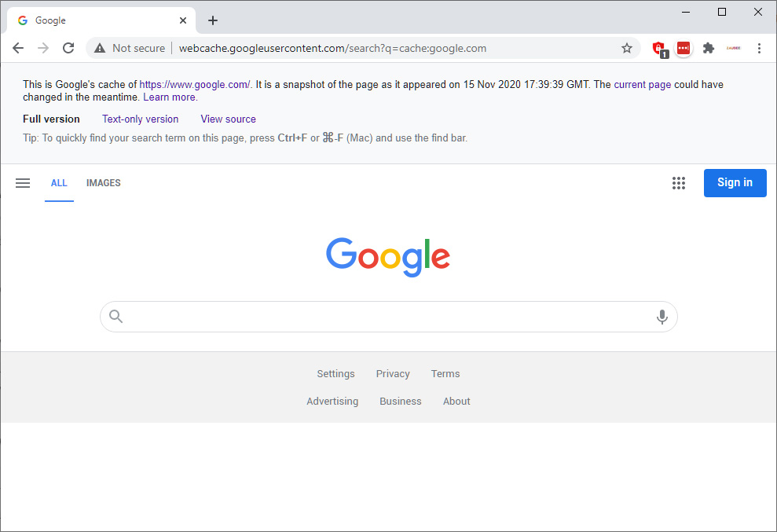Open the current page link
Screen dimensions: 777x532
click(x=642, y=84)
